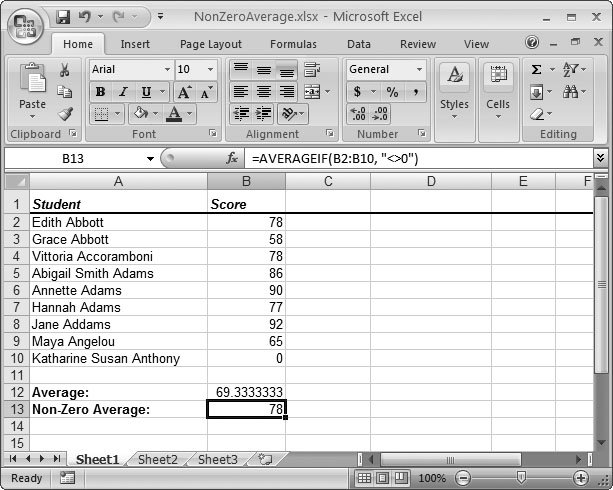The image size is (613, 490).
Task: Click in the formula bar input
Action: coord(418,158)
